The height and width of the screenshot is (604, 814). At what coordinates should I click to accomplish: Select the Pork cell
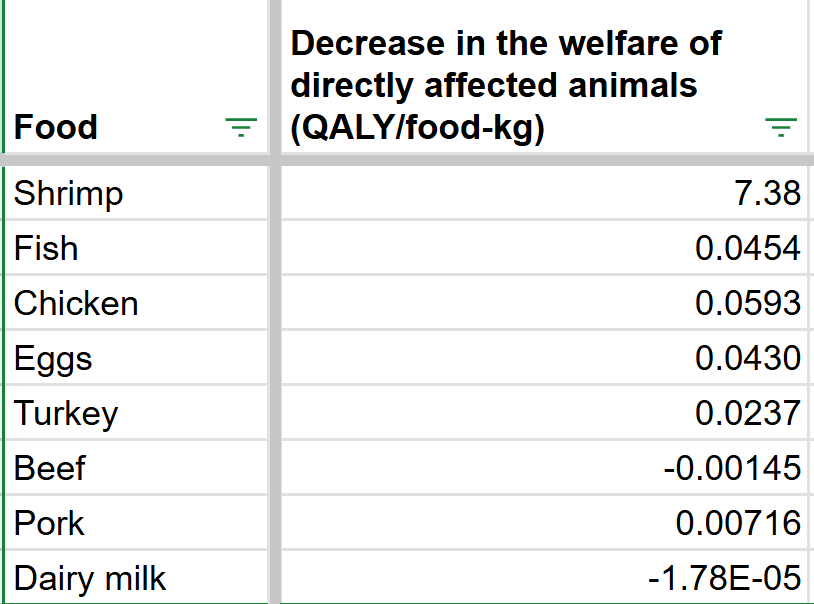(136, 523)
